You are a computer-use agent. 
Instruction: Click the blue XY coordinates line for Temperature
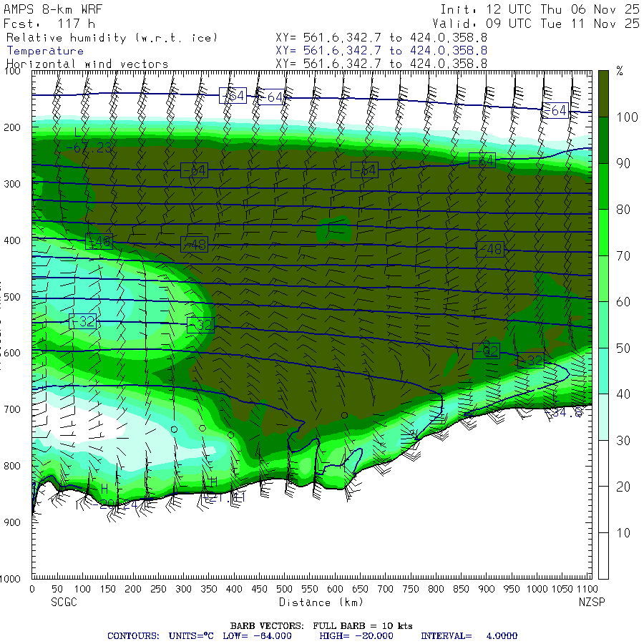(x=381, y=51)
